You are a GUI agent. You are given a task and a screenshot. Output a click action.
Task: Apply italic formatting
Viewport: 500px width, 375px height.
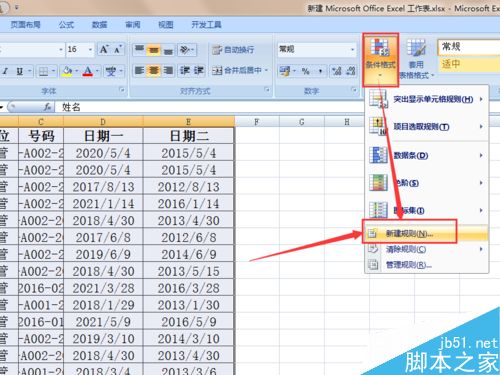(5, 71)
